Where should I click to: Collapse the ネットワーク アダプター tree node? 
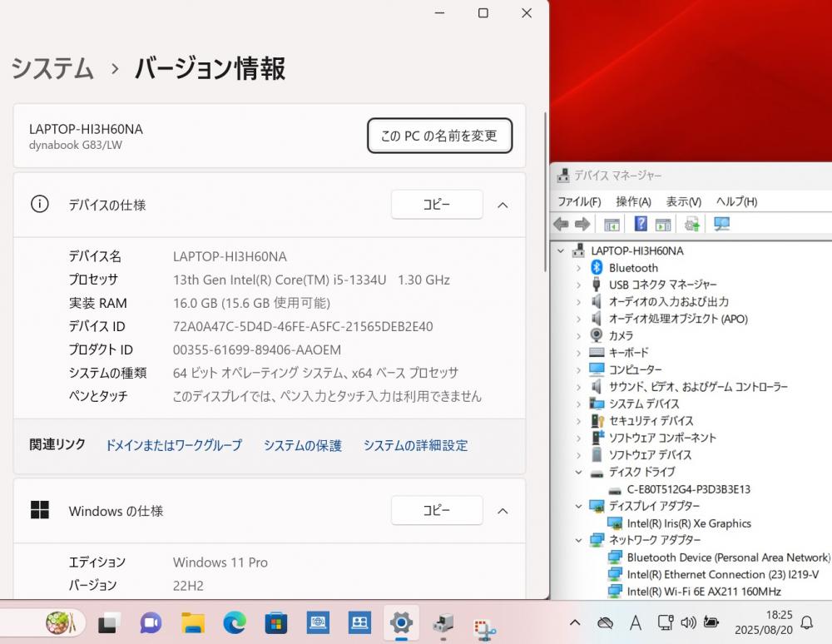[578, 540]
